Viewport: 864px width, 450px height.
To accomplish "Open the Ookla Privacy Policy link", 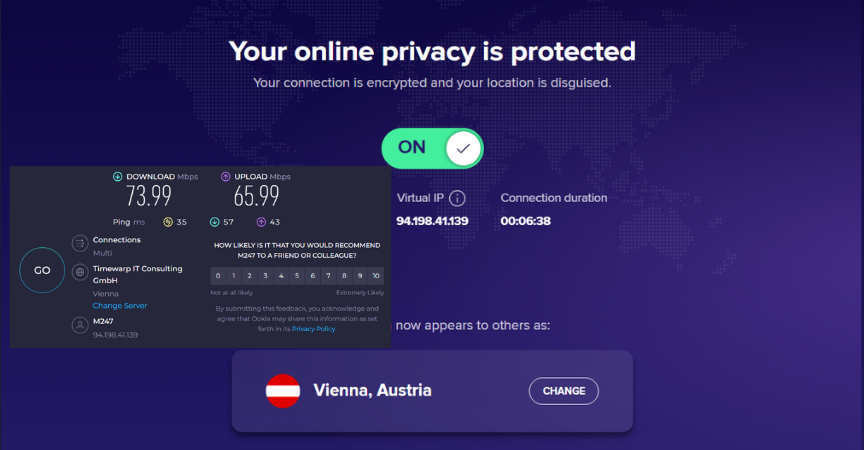I will click(314, 329).
